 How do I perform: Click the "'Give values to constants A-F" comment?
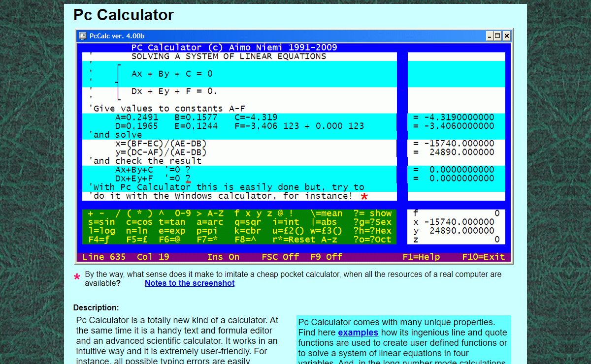pos(167,109)
